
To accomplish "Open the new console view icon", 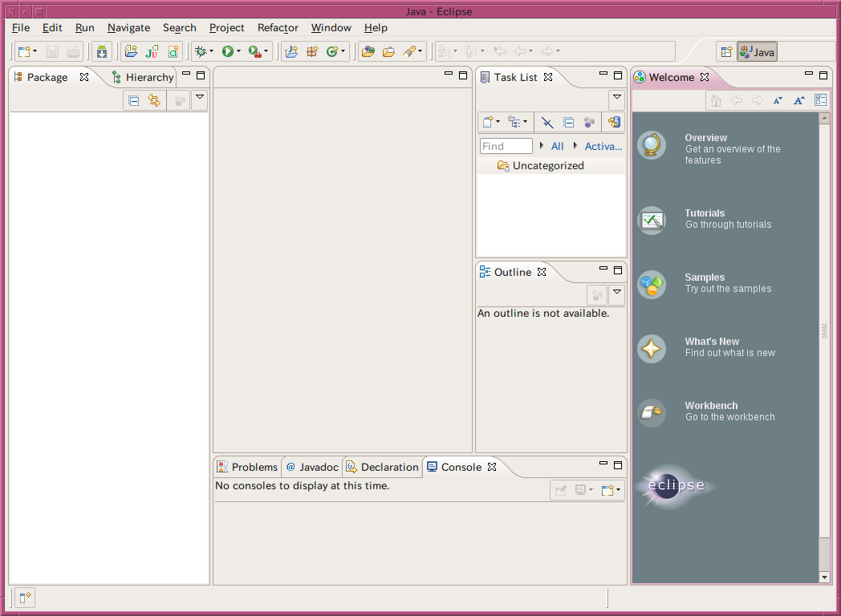I will click(x=607, y=490).
